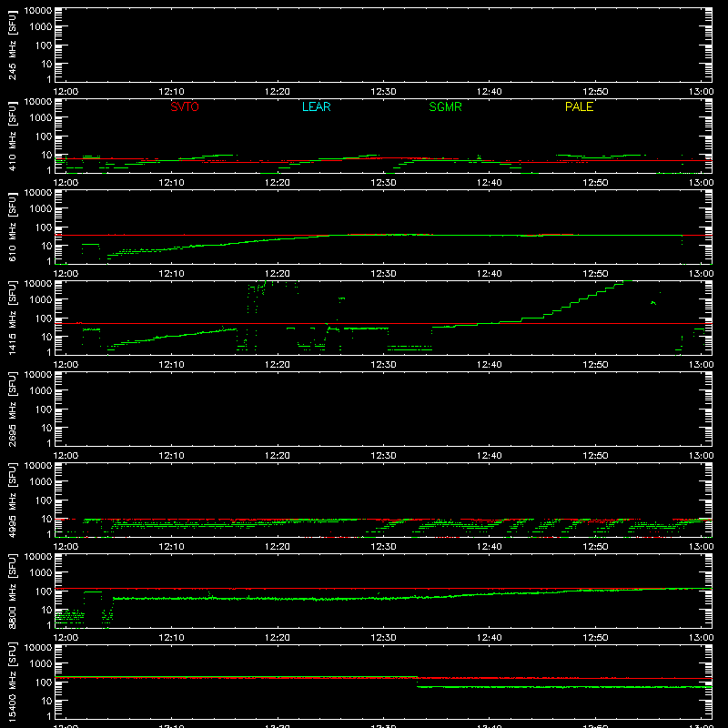The width and height of the screenshot is (728, 728).
Task: Click 12:00 time tick under 610 MHz panel
Action: [66, 274]
